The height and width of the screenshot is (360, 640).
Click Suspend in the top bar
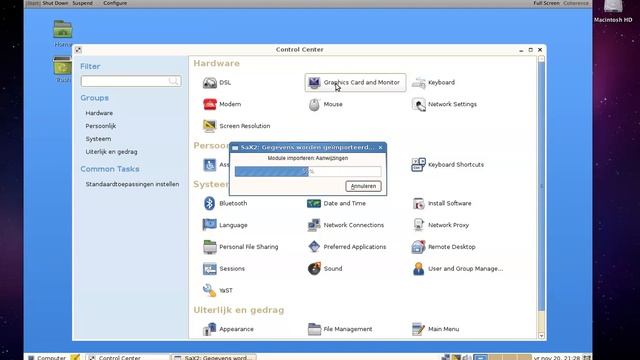[82, 3]
